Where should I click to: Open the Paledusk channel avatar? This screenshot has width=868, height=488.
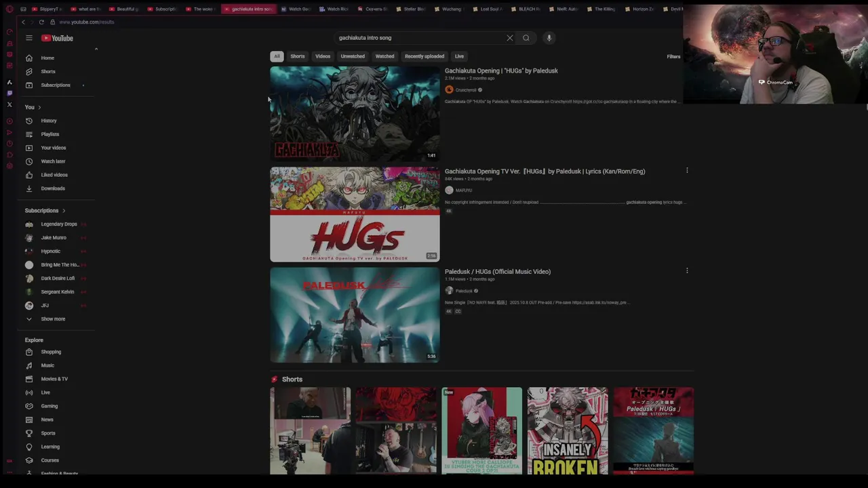click(x=449, y=291)
